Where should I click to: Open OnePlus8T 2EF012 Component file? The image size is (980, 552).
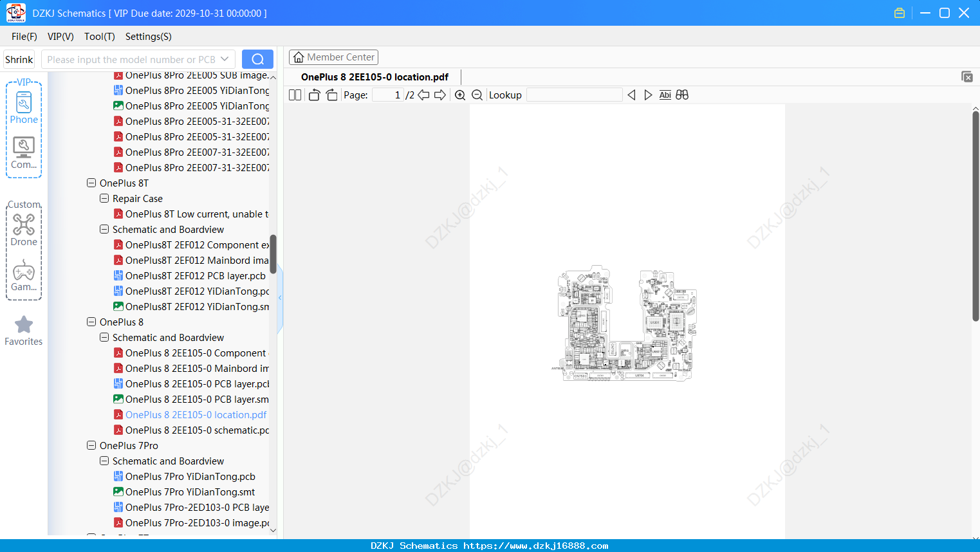pyautogui.click(x=192, y=244)
